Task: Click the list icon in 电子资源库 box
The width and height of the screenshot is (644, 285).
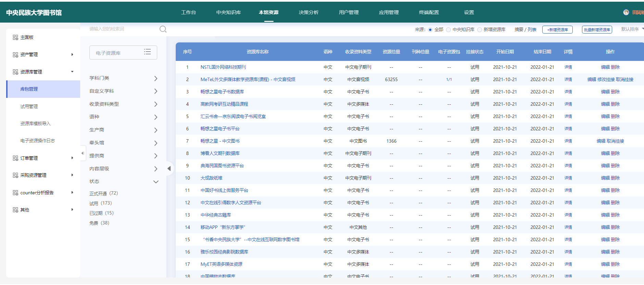Action: click(x=147, y=52)
